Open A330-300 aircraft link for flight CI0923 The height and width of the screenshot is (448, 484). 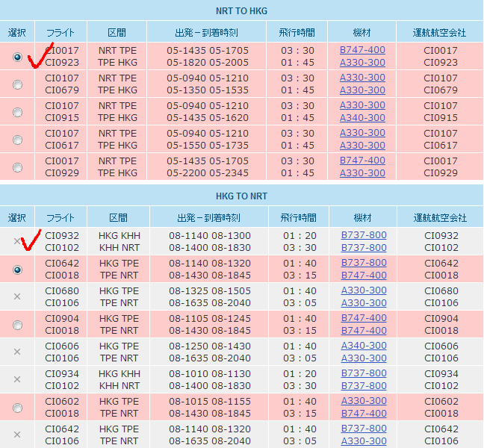point(362,63)
